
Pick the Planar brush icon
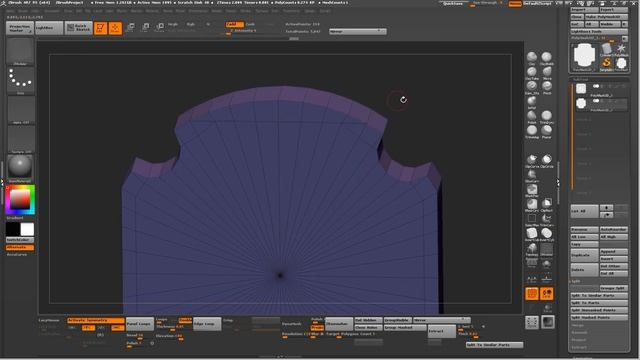point(547,131)
